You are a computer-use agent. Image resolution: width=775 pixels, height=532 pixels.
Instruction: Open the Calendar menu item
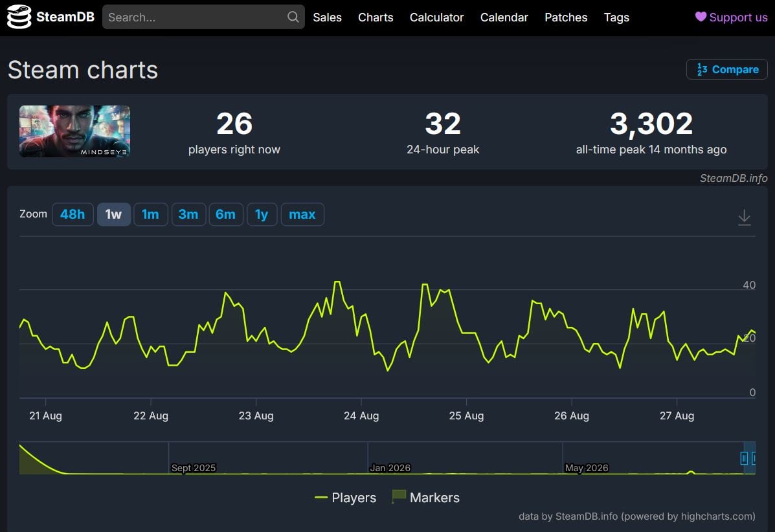point(504,17)
